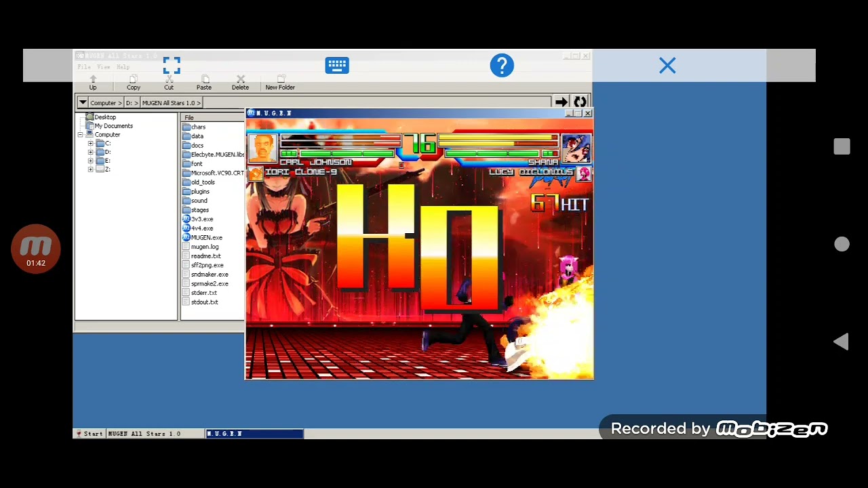Expand the D: drive node
This screenshot has height=488, width=868.
[90, 152]
